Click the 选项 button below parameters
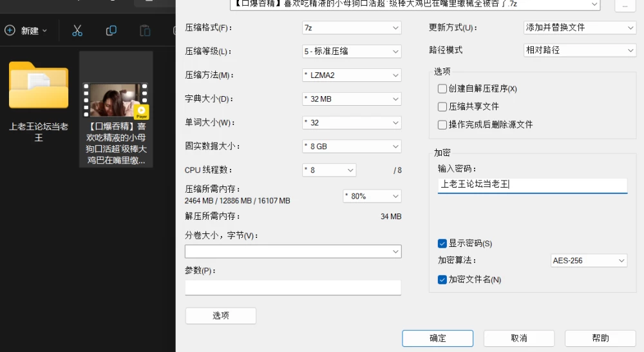 [x=220, y=315]
